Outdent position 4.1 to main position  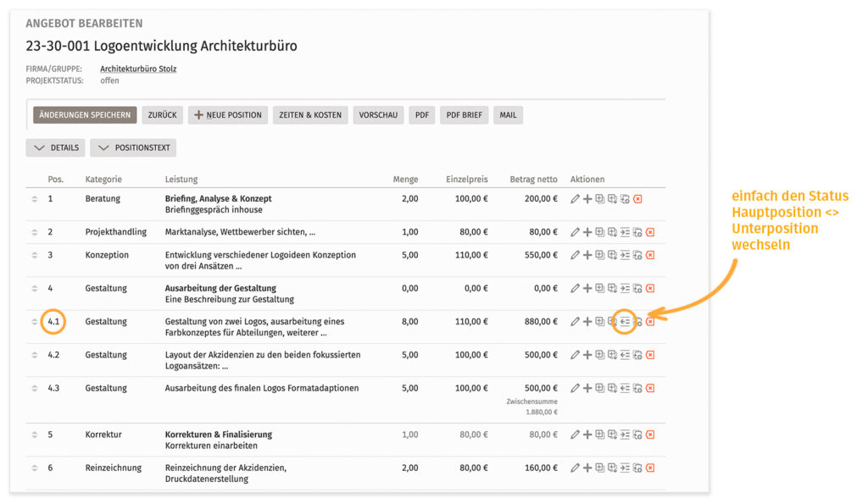pyautogui.click(x=625, y=321)
